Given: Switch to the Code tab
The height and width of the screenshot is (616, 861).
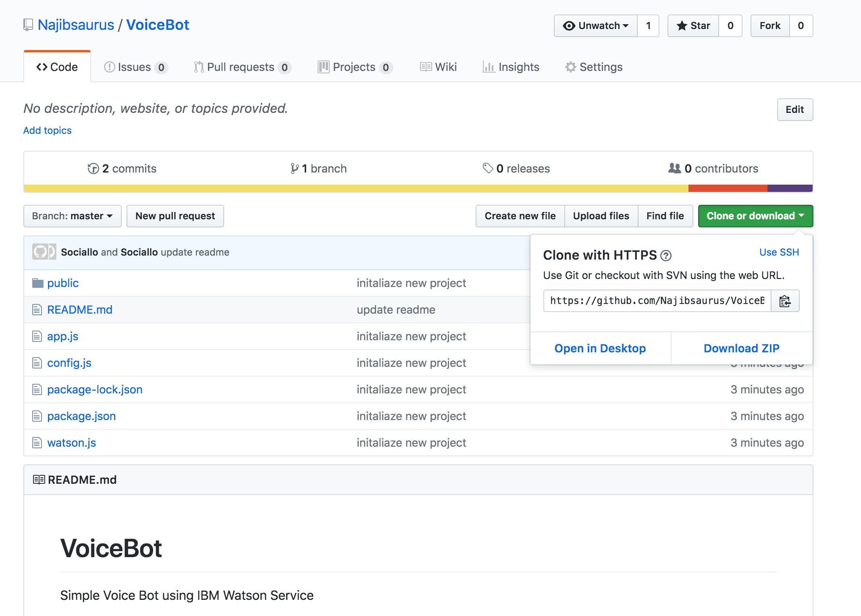Looking at the screenshot, I should click(57, 67).
